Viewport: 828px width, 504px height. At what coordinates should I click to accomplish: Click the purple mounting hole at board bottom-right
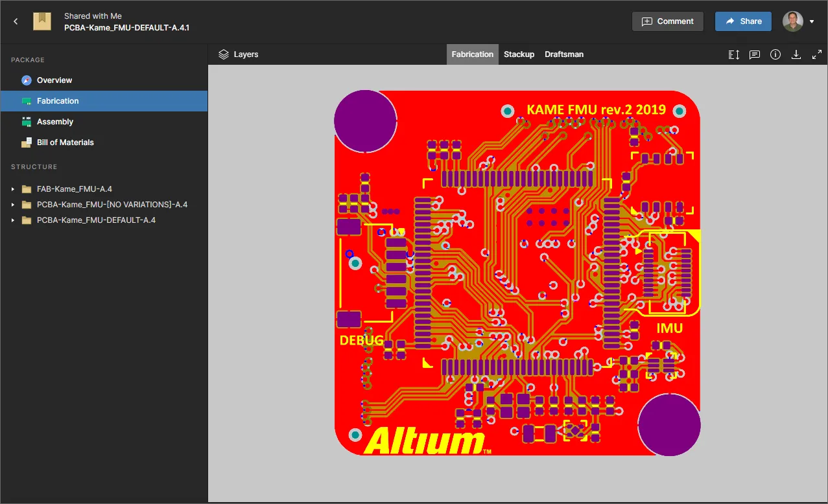[669, 425]
